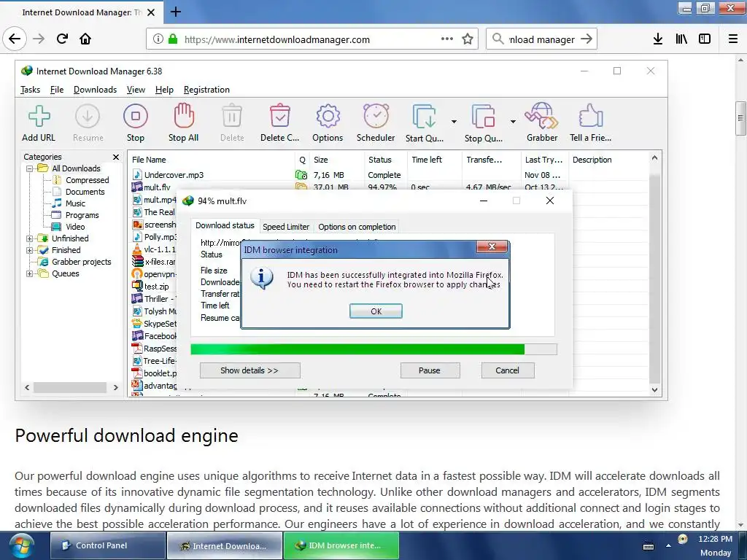Image resolution: width=747 pixels, height=560 pixels.
Task: Click the Show details button
Action: [x=249, y=370]
